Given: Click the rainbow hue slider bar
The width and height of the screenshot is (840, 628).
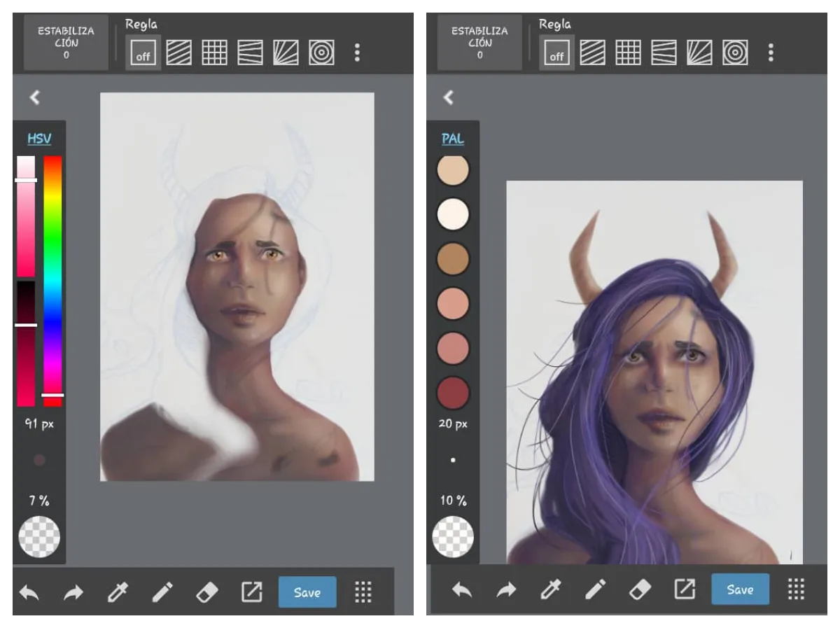Looking at the screenshot, I should pyautogui.click(x=53, y=281).
